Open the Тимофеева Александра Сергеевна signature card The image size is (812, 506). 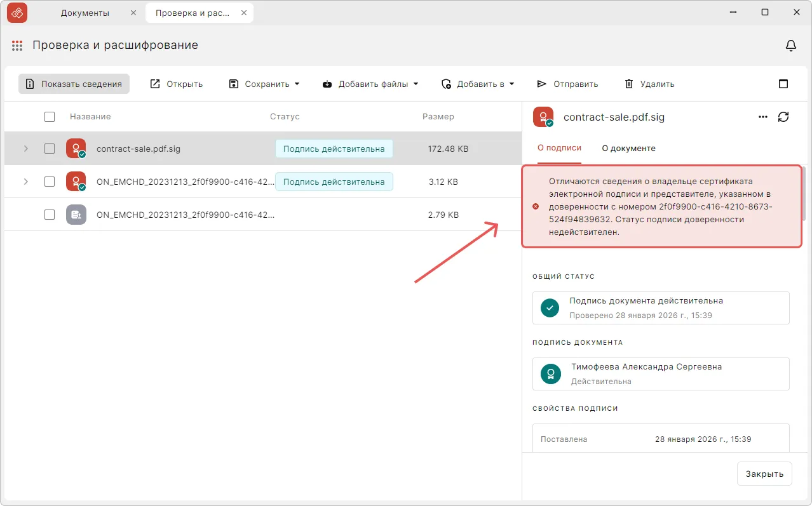(661, 373)
